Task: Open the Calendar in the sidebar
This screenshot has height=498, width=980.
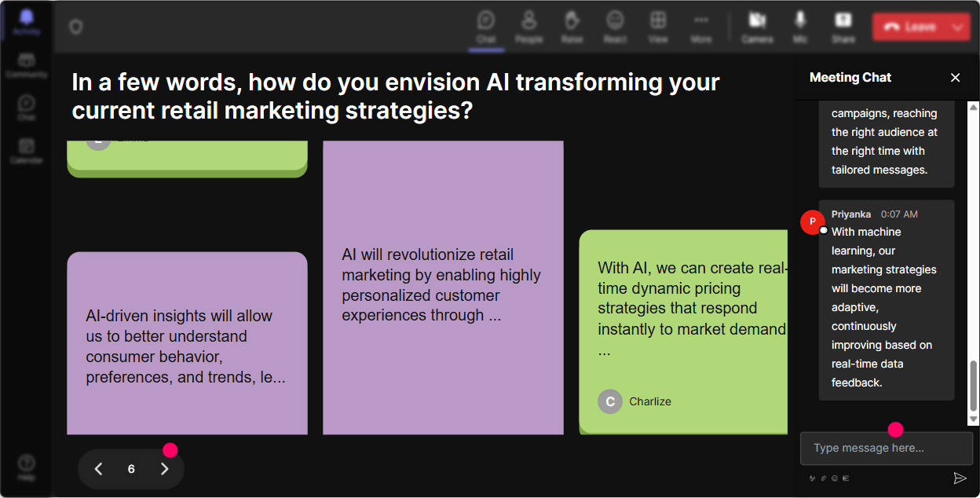Action: click(27, 150)
